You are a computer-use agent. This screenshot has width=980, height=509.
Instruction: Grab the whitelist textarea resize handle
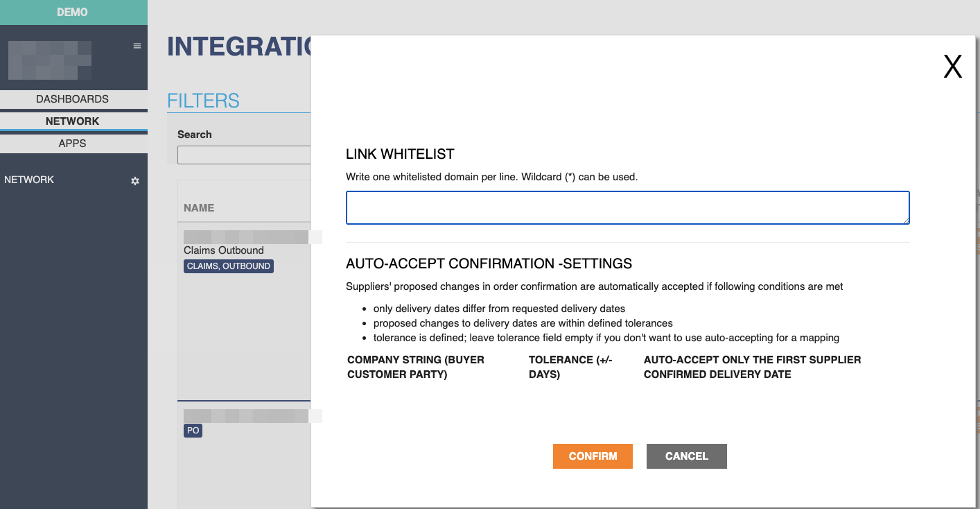(906, 221)
